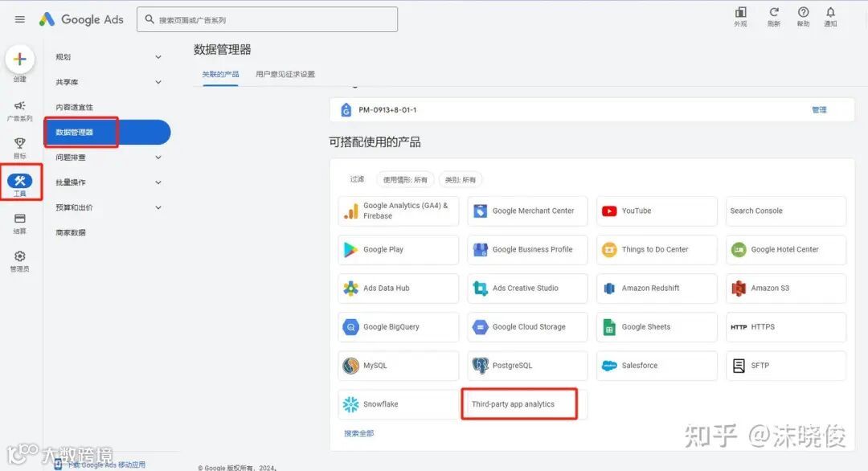Screen dimensions: 868x471
Task: Select the Ads Data Hub card
Action: tap(399, 289)
